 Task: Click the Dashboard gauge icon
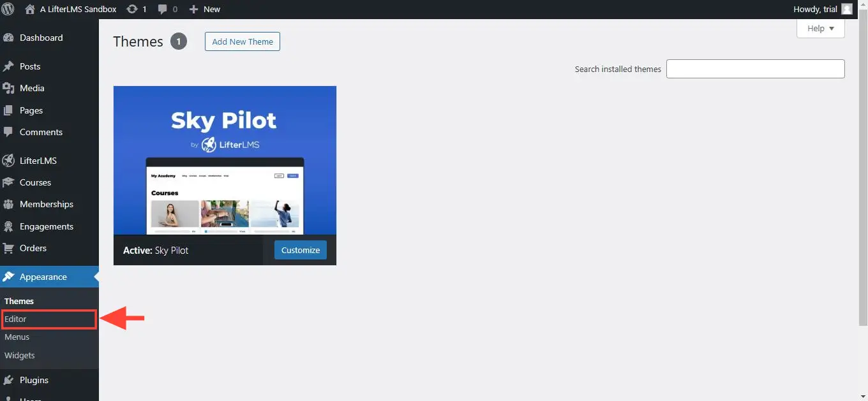coord(8,38)
